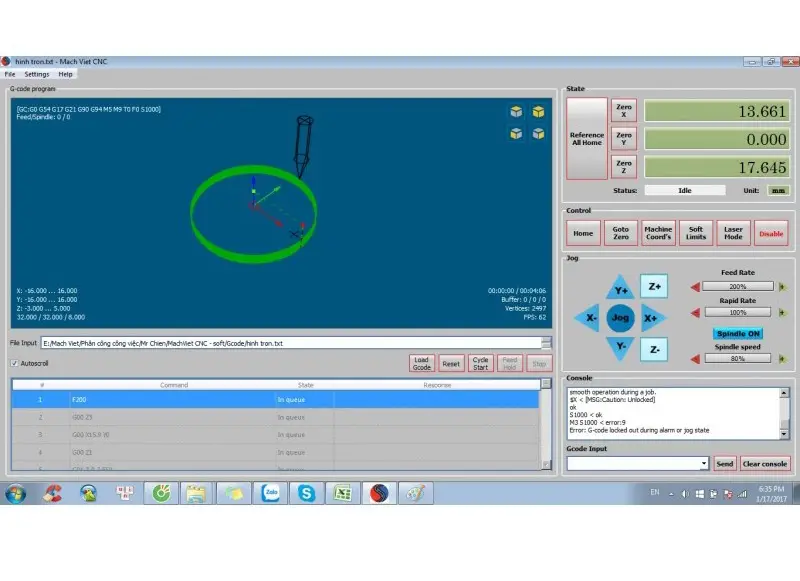Open Zalo from the taskbar

pyautogui.click(x=270, y=493)
